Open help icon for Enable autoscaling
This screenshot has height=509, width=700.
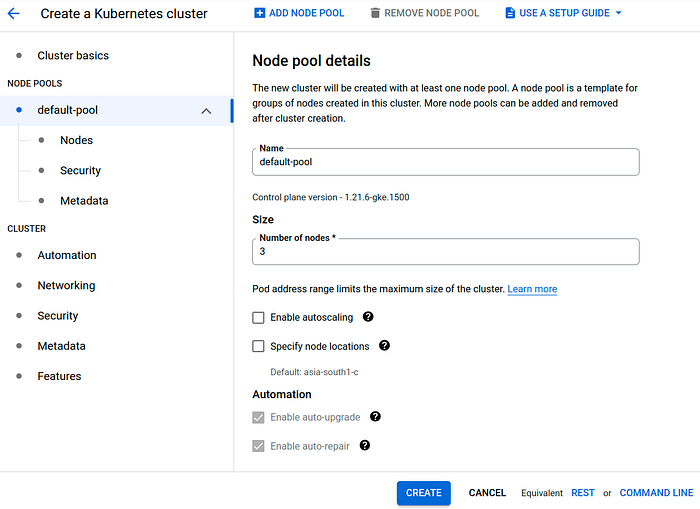pyautogui.click(x=368, y=317)
